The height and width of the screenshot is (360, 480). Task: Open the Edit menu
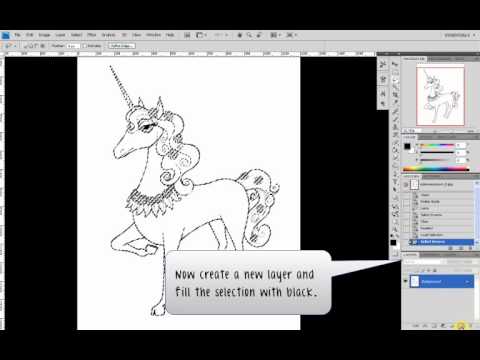point(30,35)
